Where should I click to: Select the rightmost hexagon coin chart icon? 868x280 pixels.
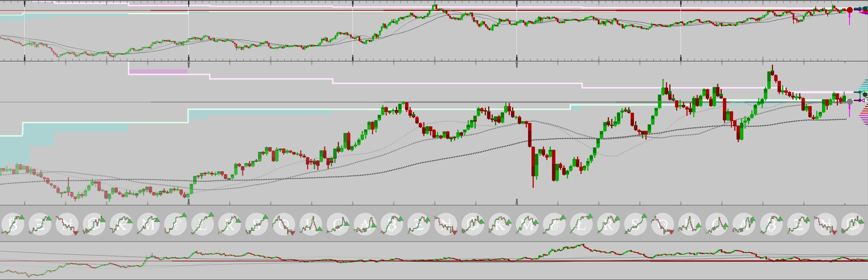(854, 224)
